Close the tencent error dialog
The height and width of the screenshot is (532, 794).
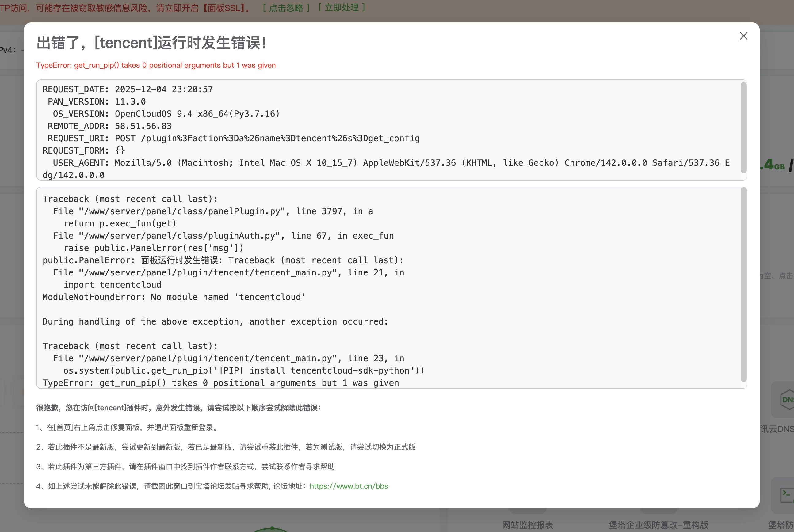743,36
